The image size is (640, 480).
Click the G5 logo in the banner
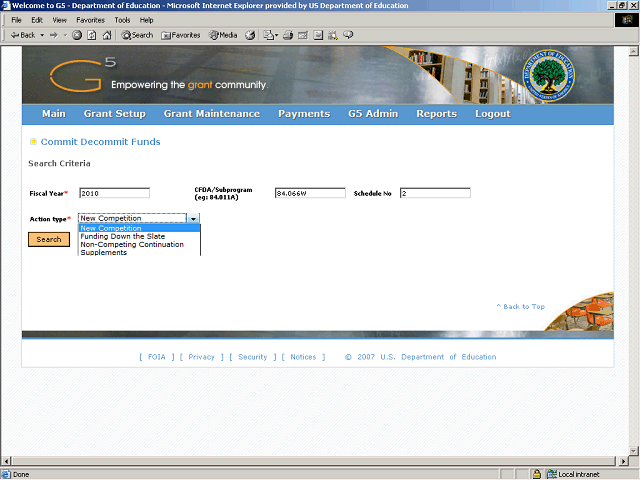point(83,75)
